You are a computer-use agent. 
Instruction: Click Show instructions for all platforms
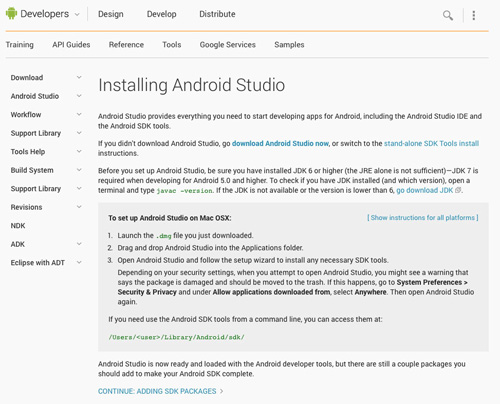coord(423,218)
